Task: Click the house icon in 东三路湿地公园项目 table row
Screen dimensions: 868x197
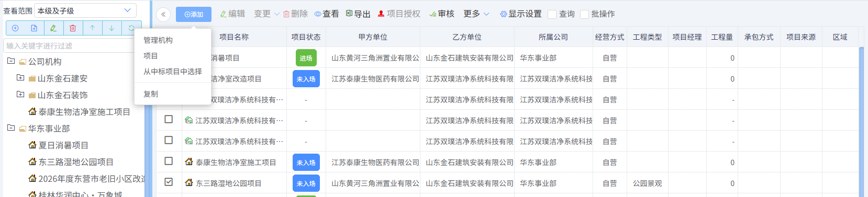Action: tap(189, 183)
